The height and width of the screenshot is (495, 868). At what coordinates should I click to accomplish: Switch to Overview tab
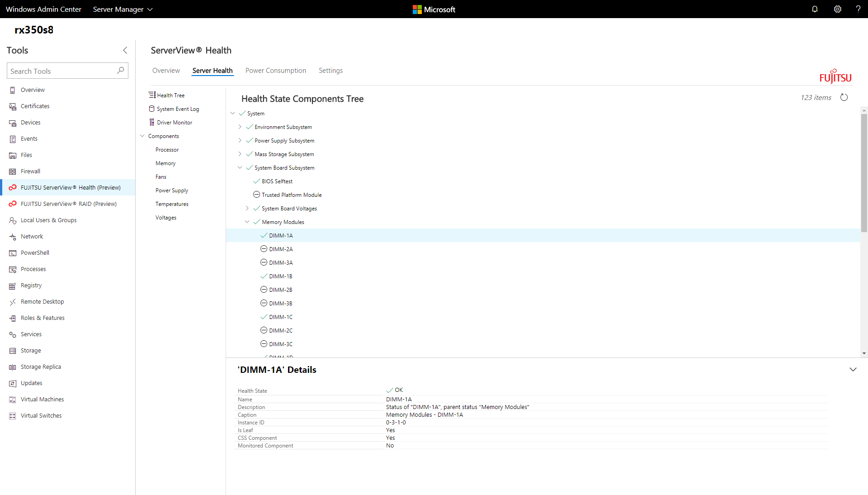166,71
